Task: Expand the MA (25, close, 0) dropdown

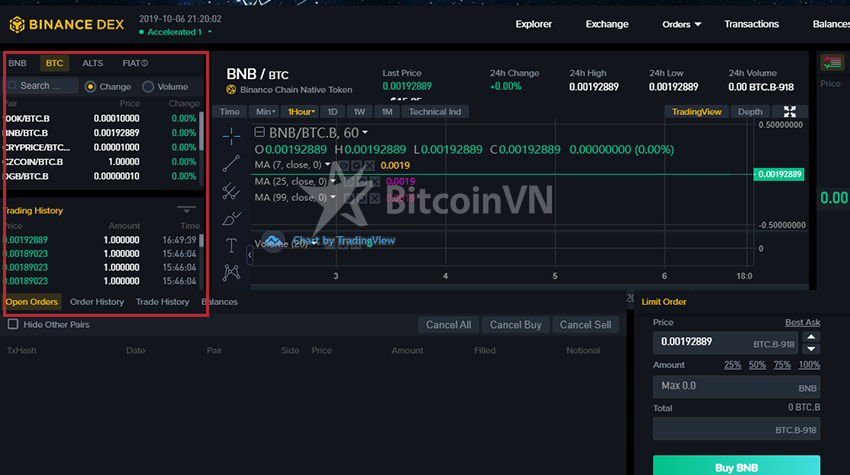Action: pos(333,181)
